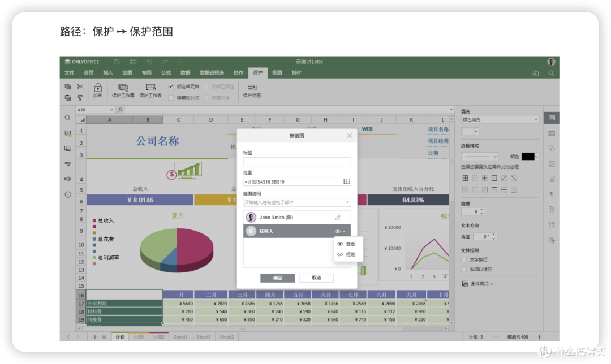Open the three-dots more menu in title bar

click(x=181, y=62)
